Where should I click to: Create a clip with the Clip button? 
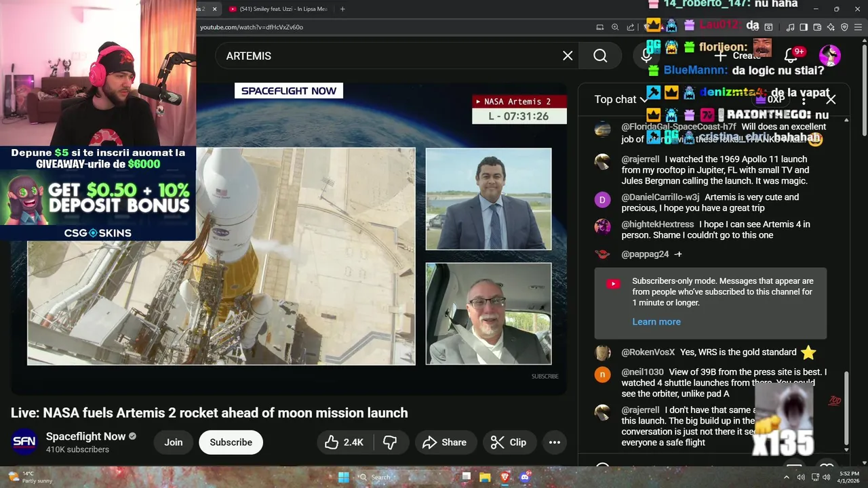pyautogui.click(x=509, y=442)
